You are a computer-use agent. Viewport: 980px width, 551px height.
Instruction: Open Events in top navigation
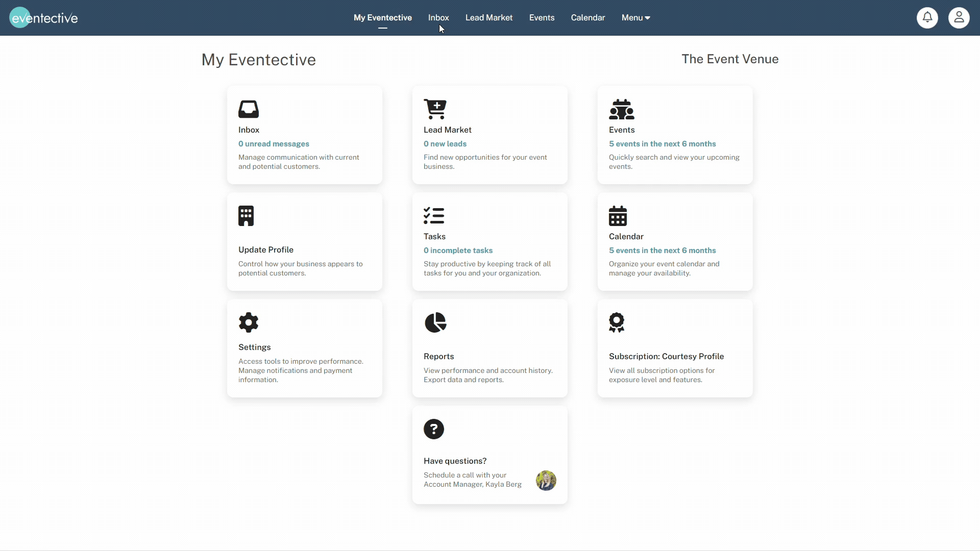pos(542,18)
